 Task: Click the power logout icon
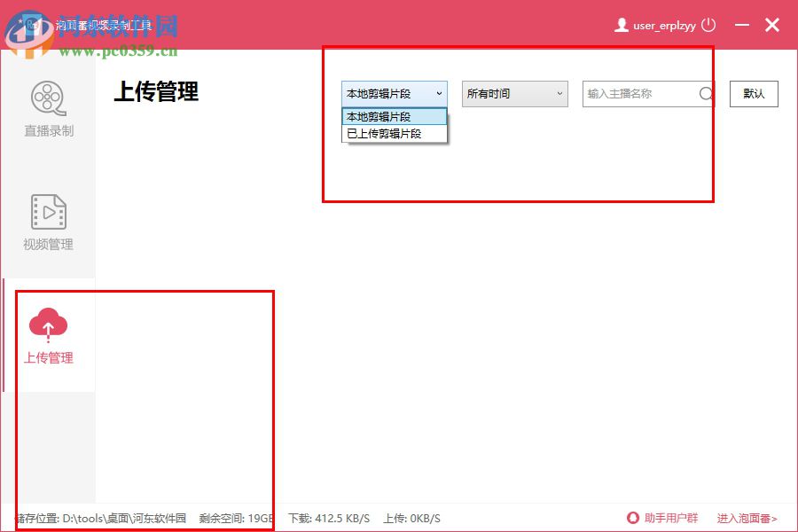[x=707, y=25]
